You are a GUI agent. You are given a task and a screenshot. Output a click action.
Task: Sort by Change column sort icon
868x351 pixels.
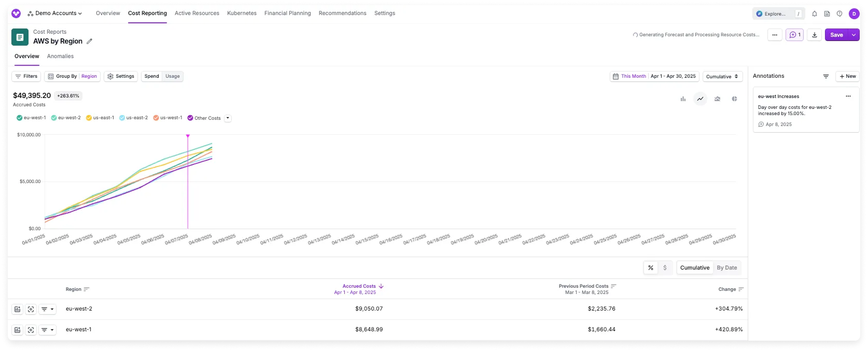point(741,289)
